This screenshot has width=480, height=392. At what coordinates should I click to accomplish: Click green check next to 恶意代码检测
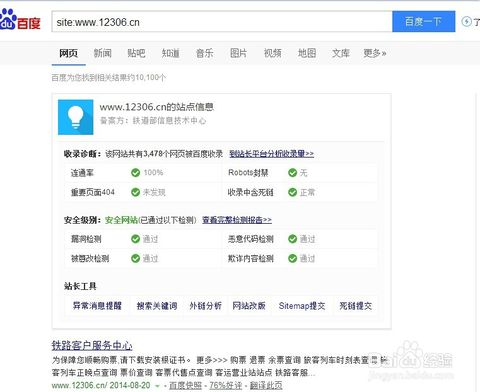click(x=292, y=239)
